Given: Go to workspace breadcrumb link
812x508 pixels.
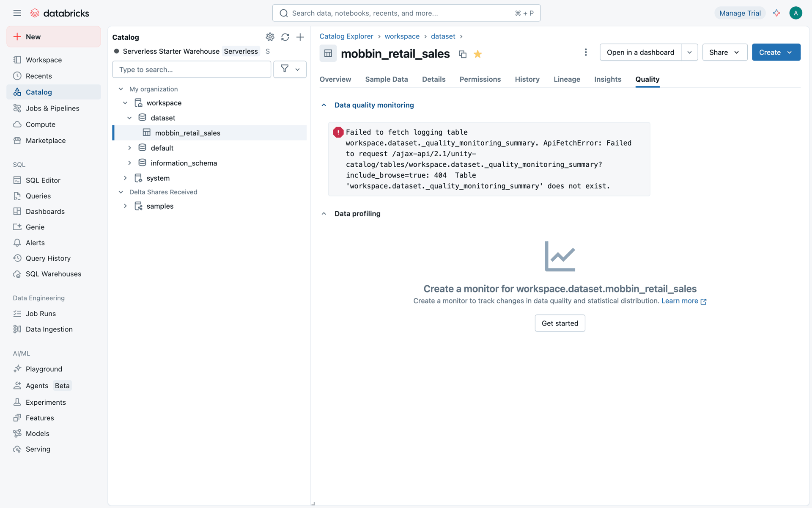Looking at the screenshot, I should click(x=402, y=36).
